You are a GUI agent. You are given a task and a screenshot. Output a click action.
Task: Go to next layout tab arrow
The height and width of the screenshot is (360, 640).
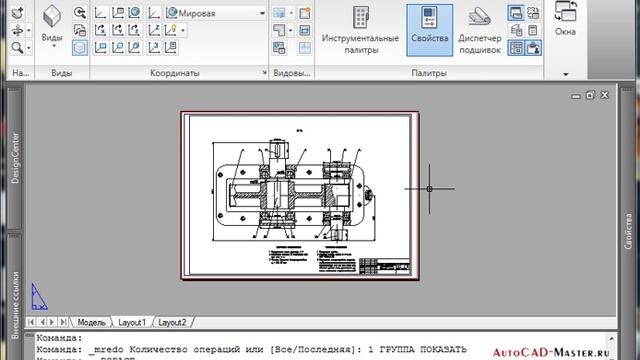point(52,322)
